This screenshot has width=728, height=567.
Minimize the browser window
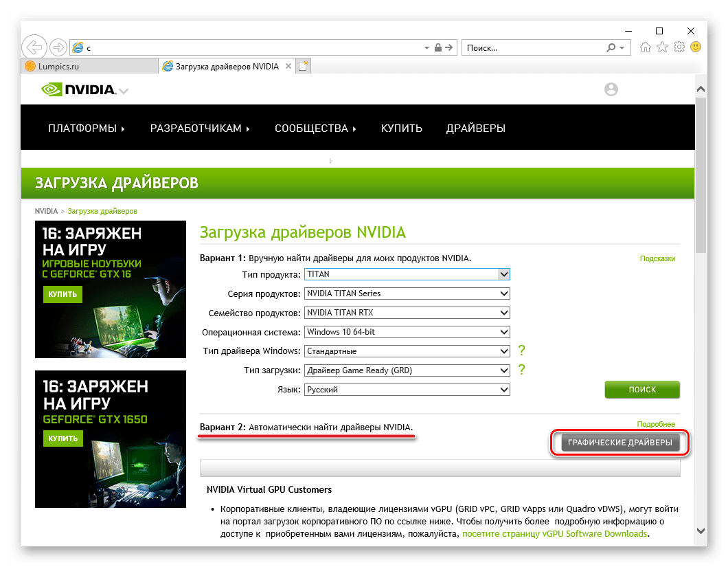point(628,31)
